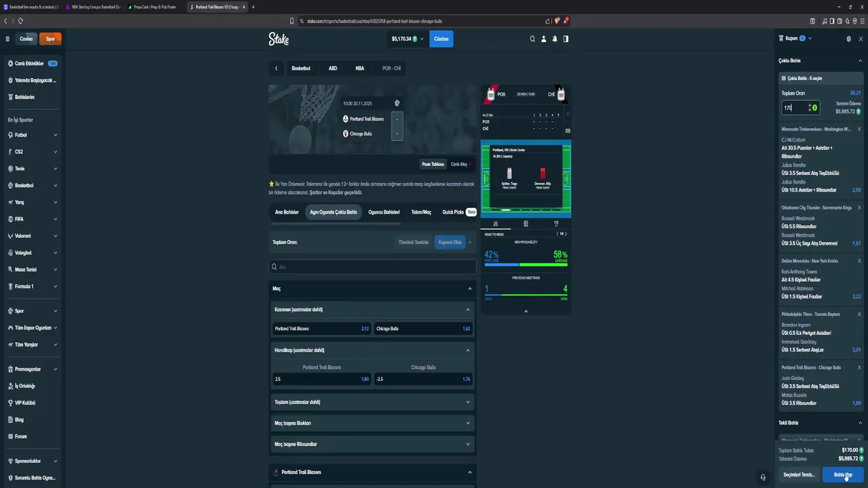
Task: Click the Kupona Ekle button
Action: tap(450, 242)
